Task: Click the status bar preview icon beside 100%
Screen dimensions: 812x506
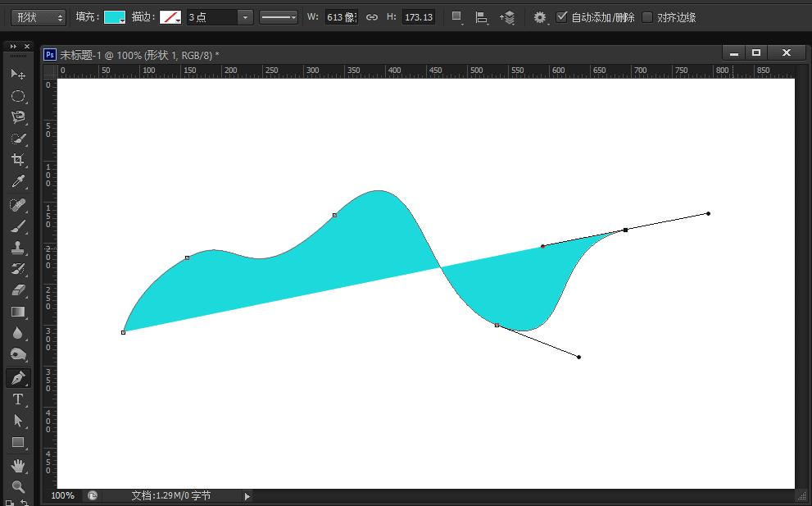Action: coord(92,495)
